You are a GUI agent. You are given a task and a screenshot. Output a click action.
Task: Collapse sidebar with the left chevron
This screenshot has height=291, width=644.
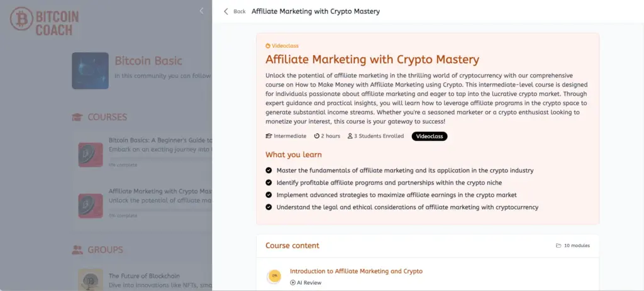201,11
